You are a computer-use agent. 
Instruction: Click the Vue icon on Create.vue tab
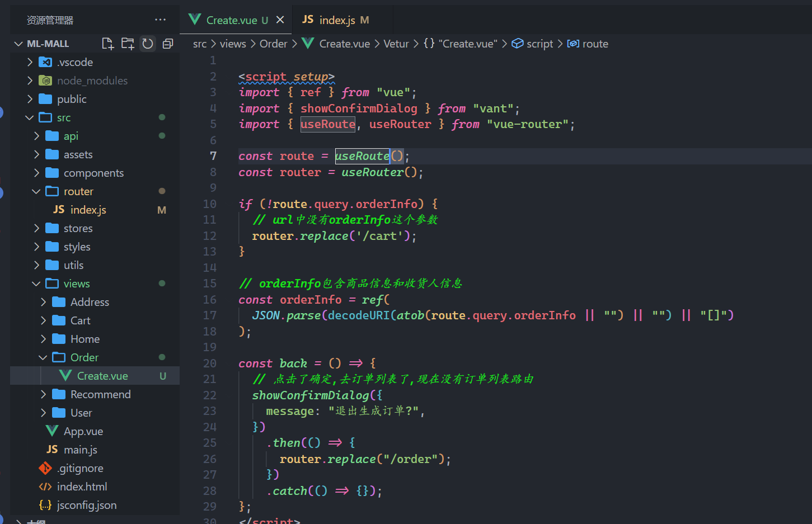195,20
